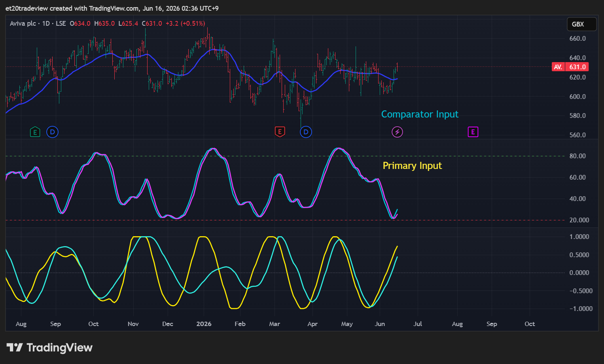Viewport: 604px width, 364px height.
Task: Click the TradingView logo at bottom
Action: (49, 347)
